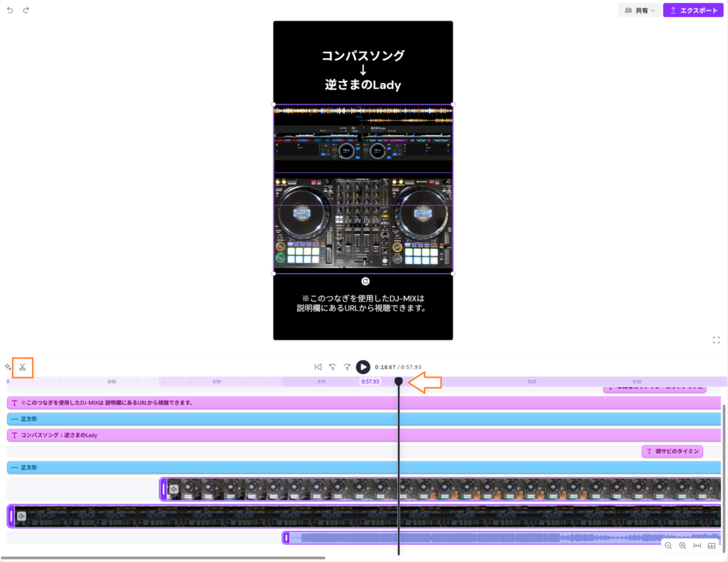The image size is (728, 562).
Task: Rewind playback by 5 seconds
Action: coord(332,367)
